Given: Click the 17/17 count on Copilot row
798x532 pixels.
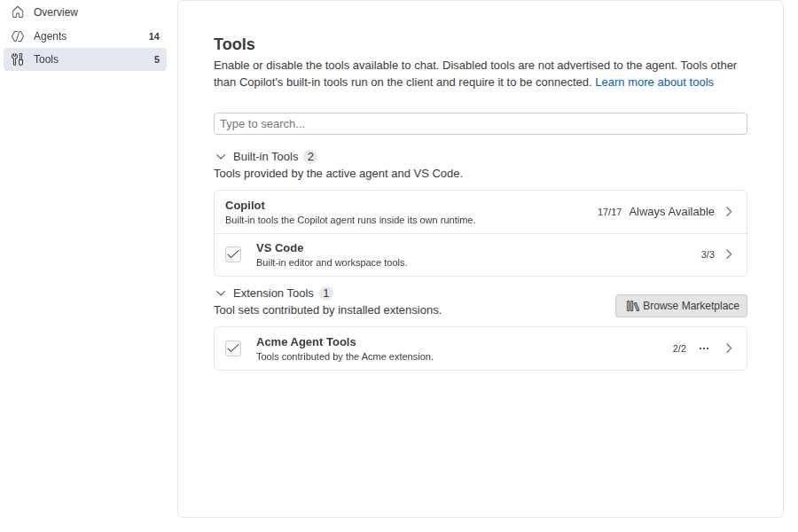Looking at the screenshot, I should coord(610,212).
